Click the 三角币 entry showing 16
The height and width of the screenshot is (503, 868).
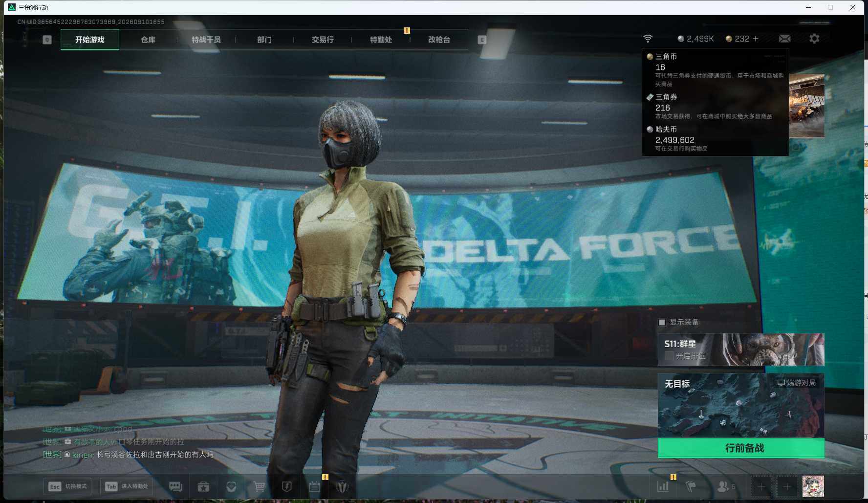715,69
